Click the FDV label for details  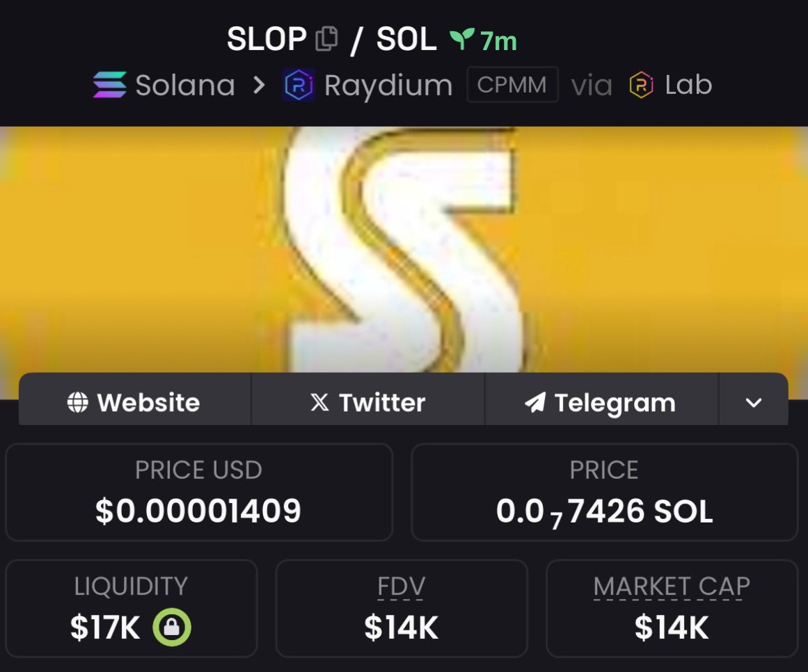pyautogui.click(x=401, y=586)
